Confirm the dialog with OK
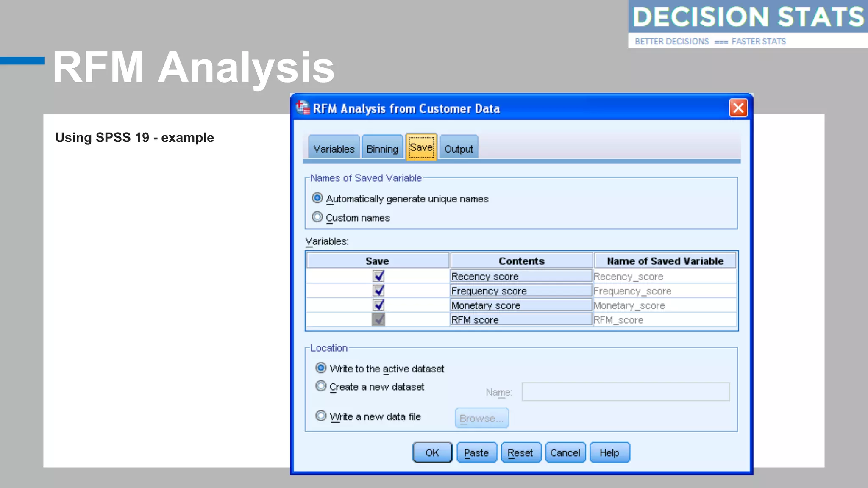Viewport: 868px width, 488px height. click(x=432, y=452)
